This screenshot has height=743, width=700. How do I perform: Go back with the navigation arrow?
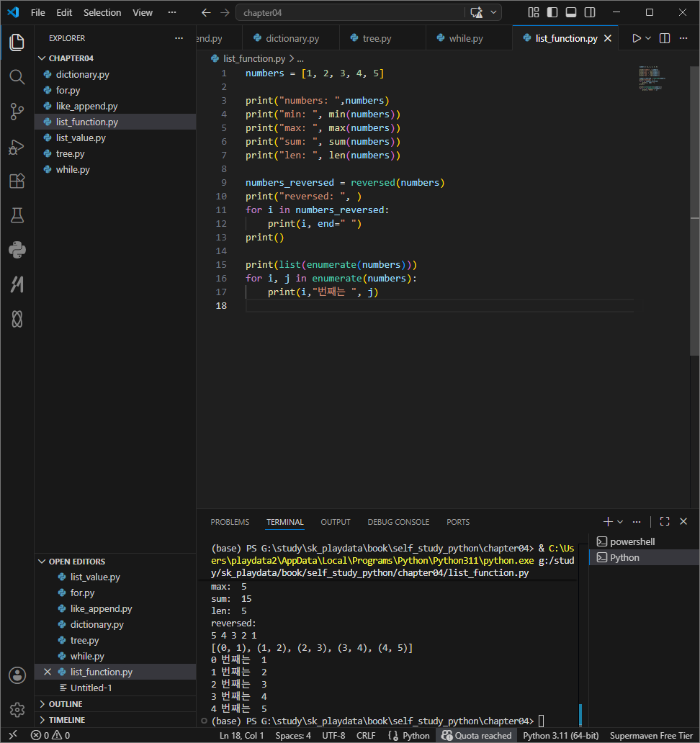[206, 13]
